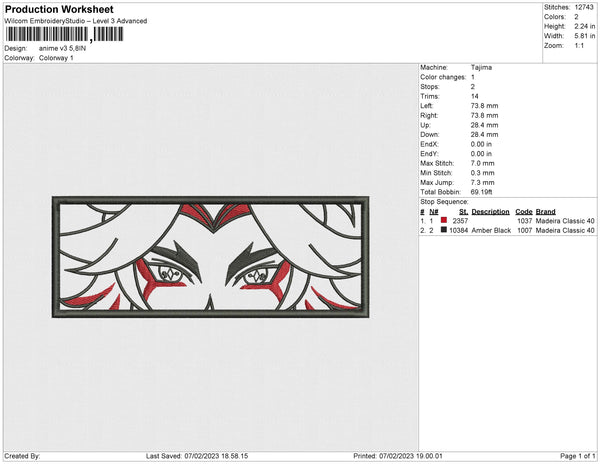Click the Stops value 2
The width and height of the screenshot is (600, 464).
pos(473,86)
